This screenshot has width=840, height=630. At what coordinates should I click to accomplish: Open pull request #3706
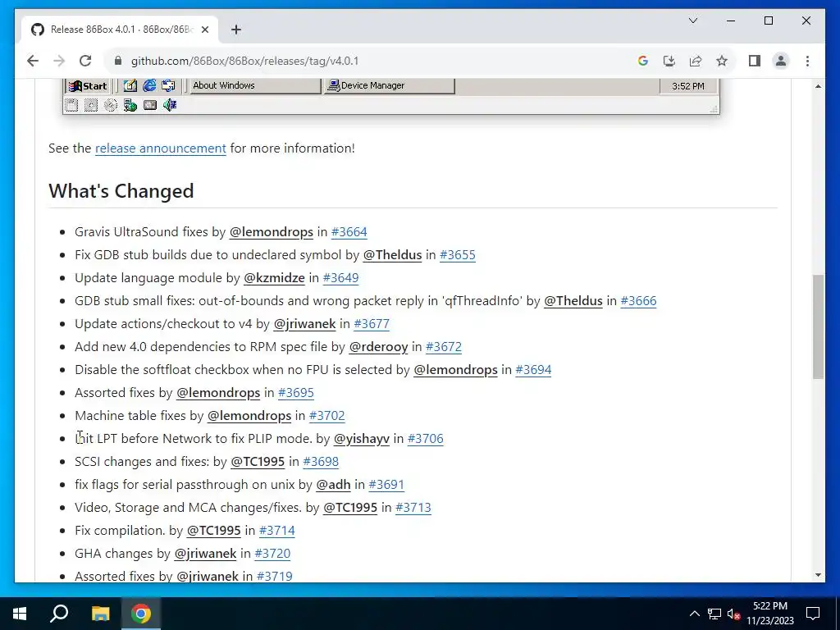tap(426, 439)
